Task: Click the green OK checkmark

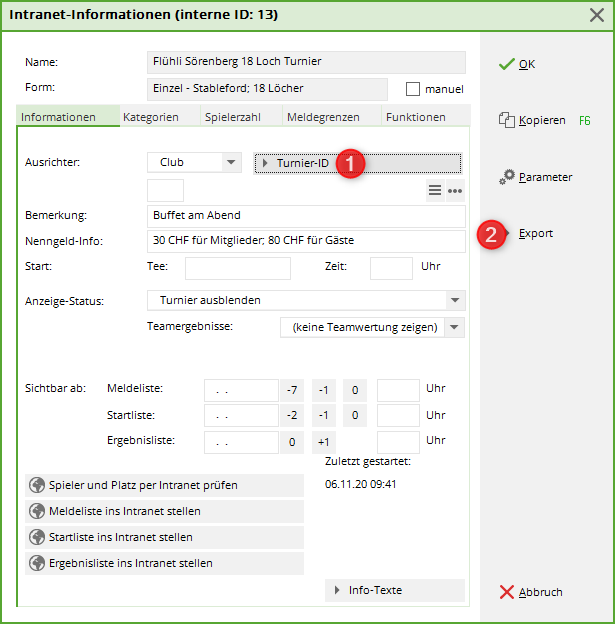Action: coord(506,64)
